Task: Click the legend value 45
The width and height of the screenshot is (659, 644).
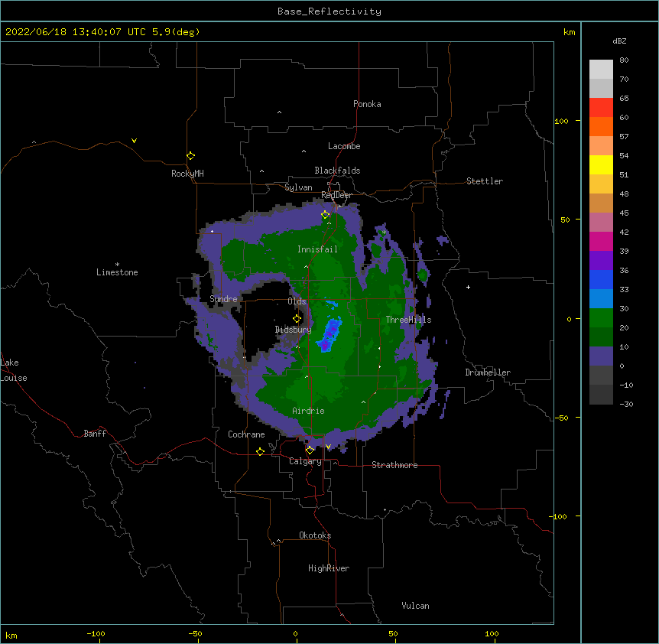Action: [624, 213]
